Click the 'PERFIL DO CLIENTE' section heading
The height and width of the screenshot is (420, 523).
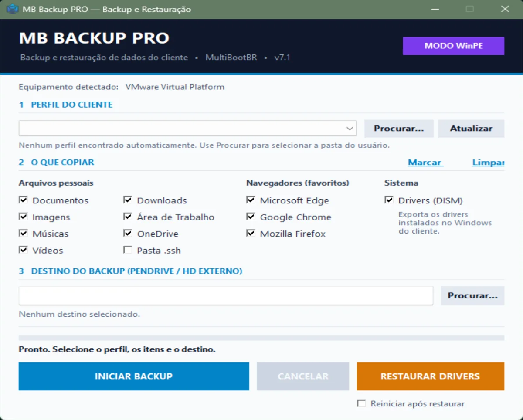coord(71,105)
